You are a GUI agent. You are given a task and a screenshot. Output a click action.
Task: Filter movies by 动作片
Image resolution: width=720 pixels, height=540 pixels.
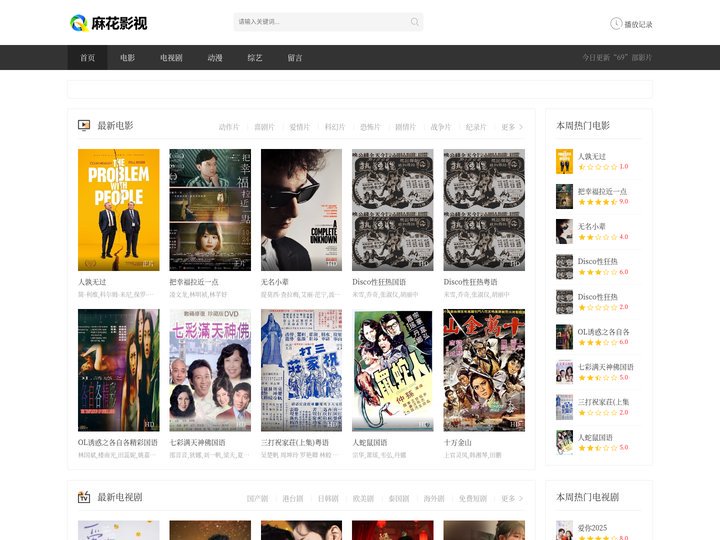pos(229,127)
